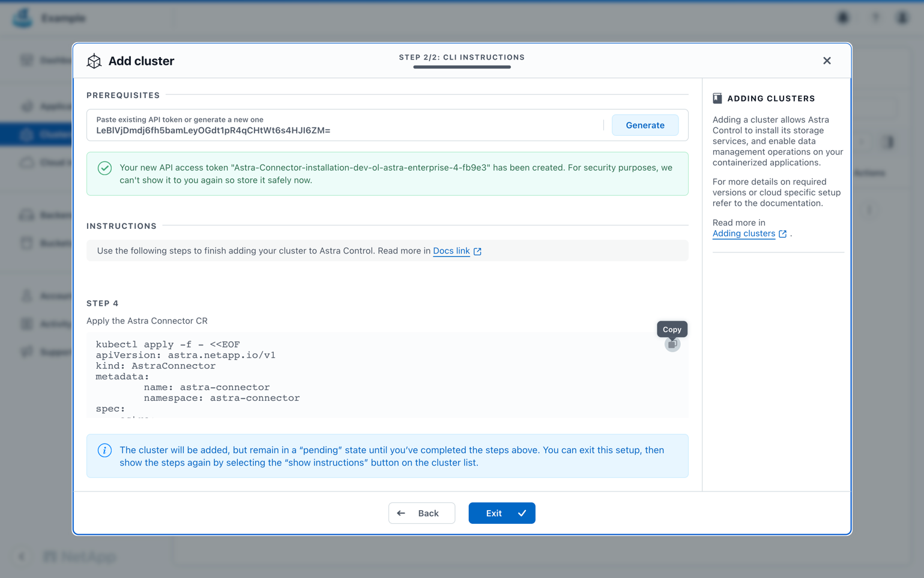Click the Adding Clusters book icon
The image size is (924, 578).
point(717,99)
